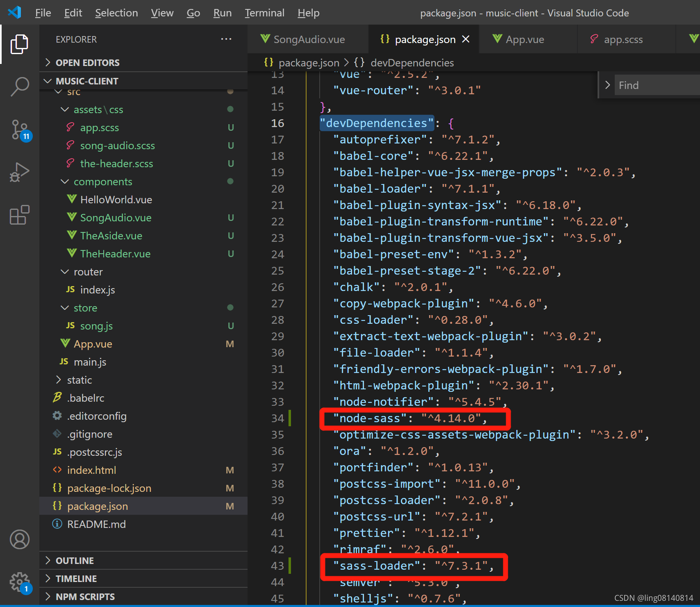Click devDependencies in the breadcrumb

412,63
